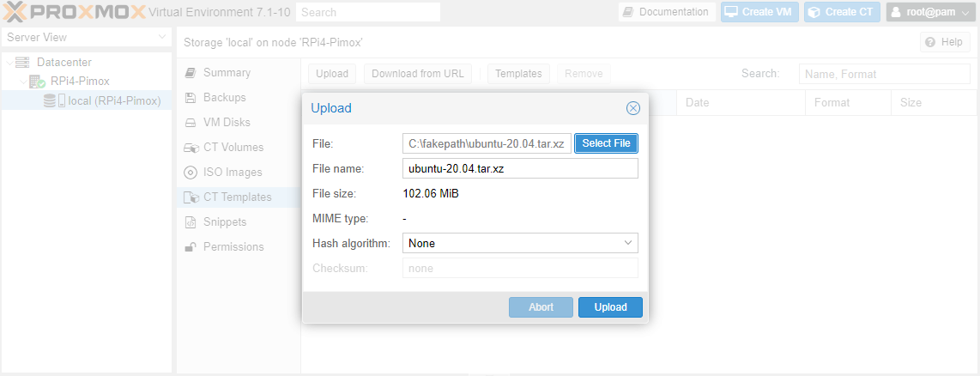Open the Summary panel icon
The image size is (980, 376).
tap(191, 73)
